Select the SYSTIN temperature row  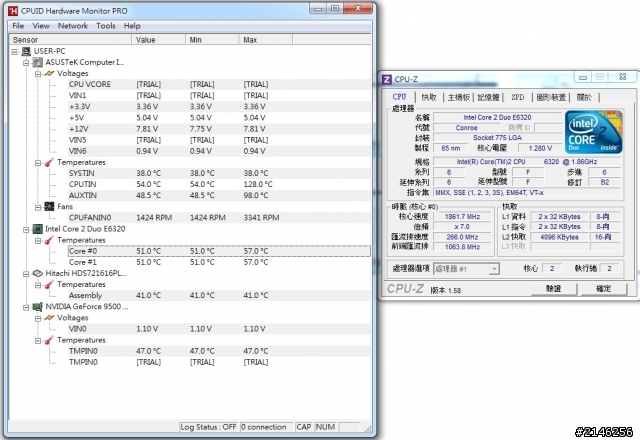(x=220, y=173)
